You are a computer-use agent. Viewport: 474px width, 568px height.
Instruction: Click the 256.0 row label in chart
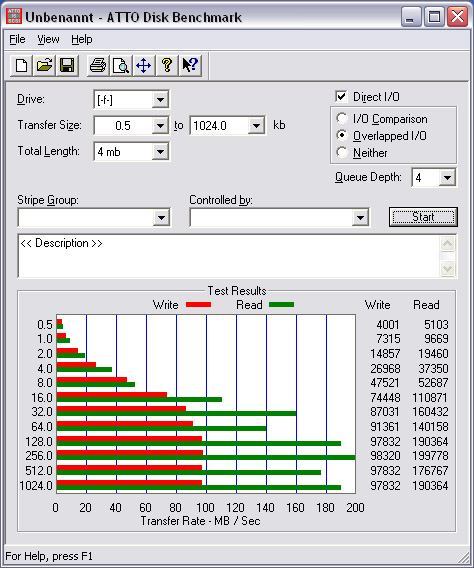(39, 456)
